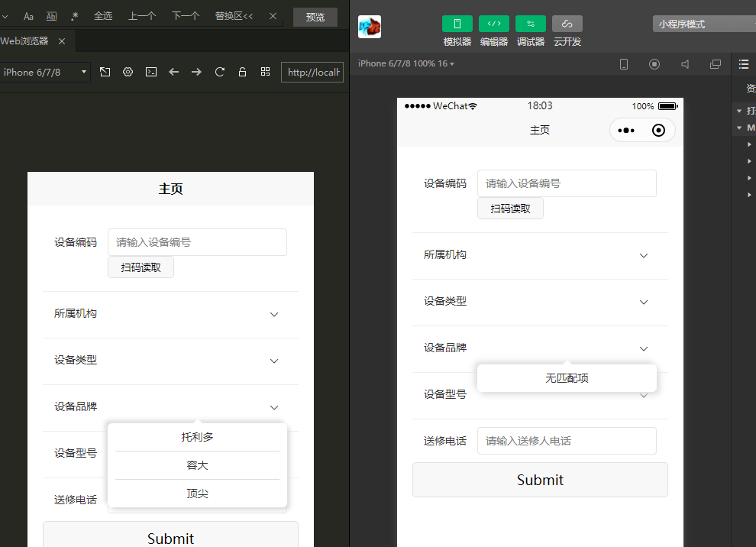Open the console terminal icon

point(151,72)
